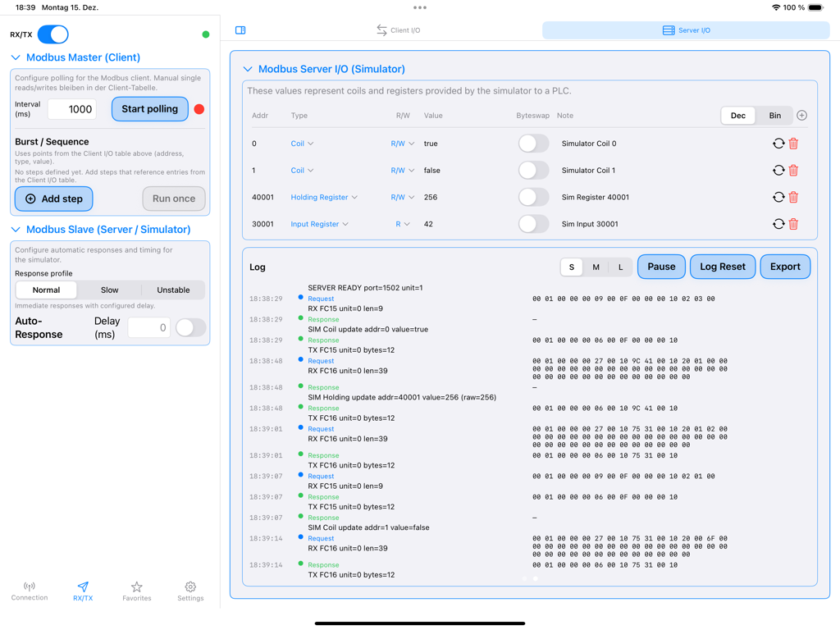Click the plus icon to add a new register
The image size is (840, 630).
click(x=801, y=115)
